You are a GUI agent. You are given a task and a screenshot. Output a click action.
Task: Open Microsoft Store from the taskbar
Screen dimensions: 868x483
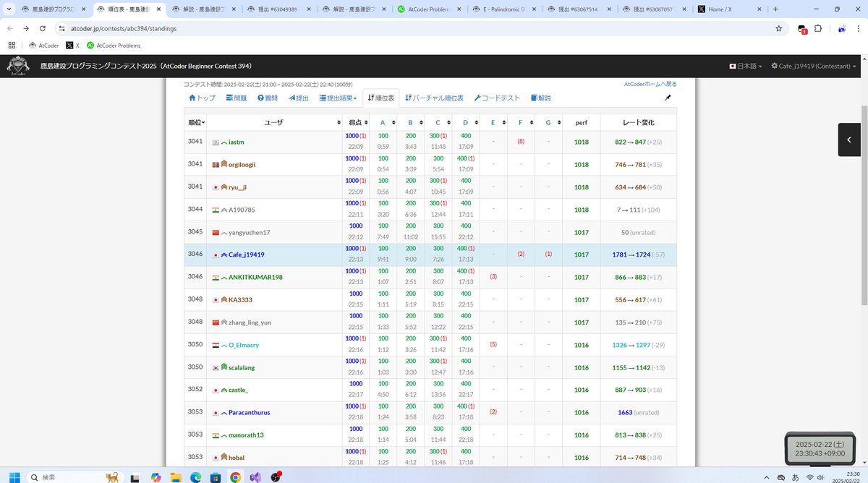coord(216,477)
